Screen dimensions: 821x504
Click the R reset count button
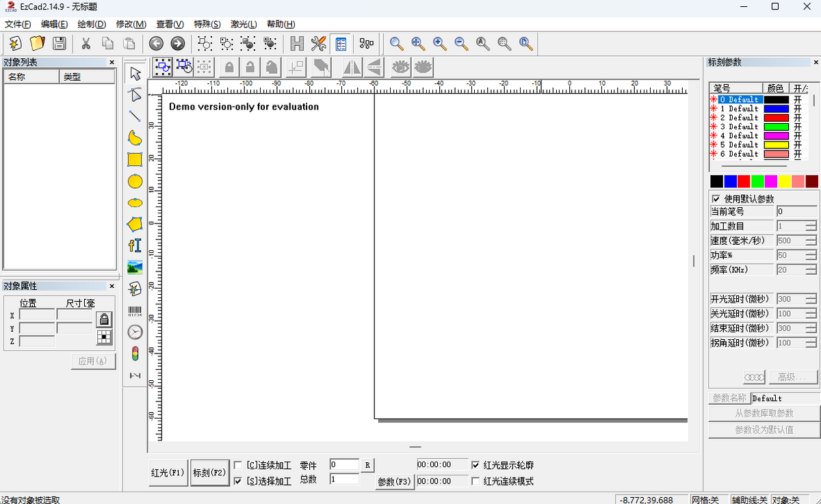coord(367,465)
